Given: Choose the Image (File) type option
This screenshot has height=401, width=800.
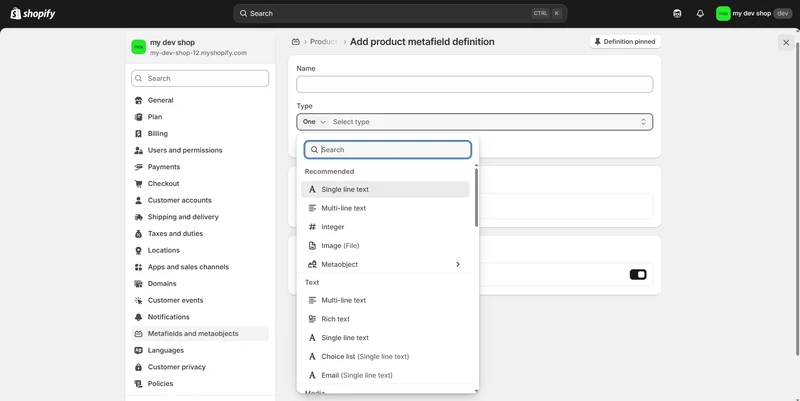Looking at the screenshot, I should [385, 246].
